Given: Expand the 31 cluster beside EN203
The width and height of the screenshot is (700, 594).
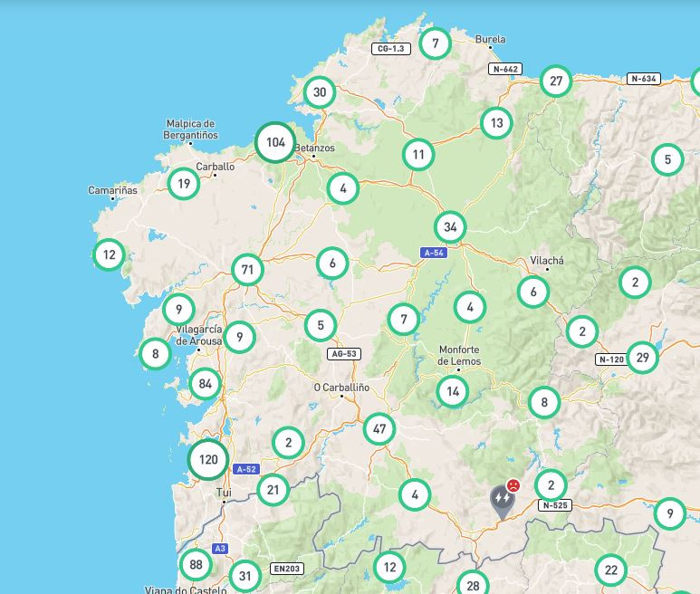Looking at the screenshot, I should pyautogui.click(x=245, y=576).
